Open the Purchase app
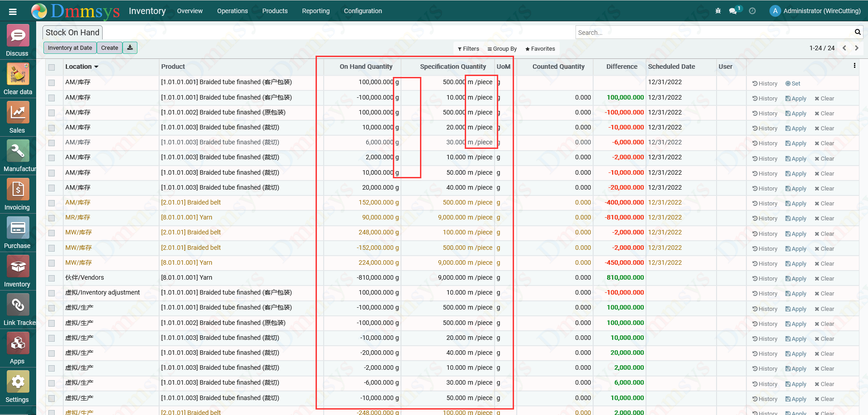 [17, 233]
